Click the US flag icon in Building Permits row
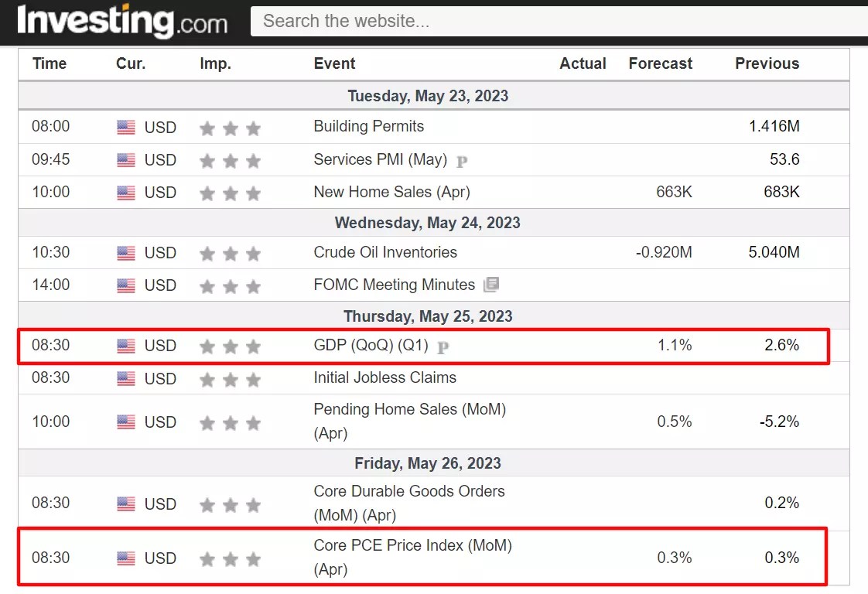 126,128
